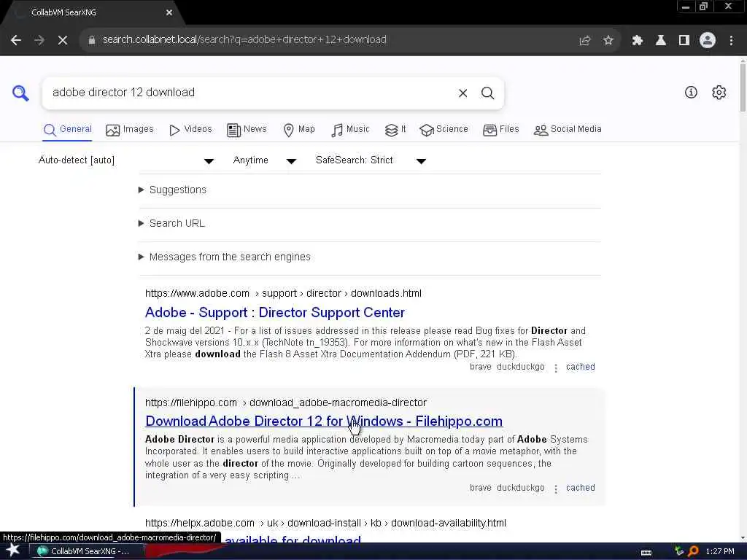Select the General search tab
Image resolution: width=747 pixels, height=560 pixels.
[68, 130]
